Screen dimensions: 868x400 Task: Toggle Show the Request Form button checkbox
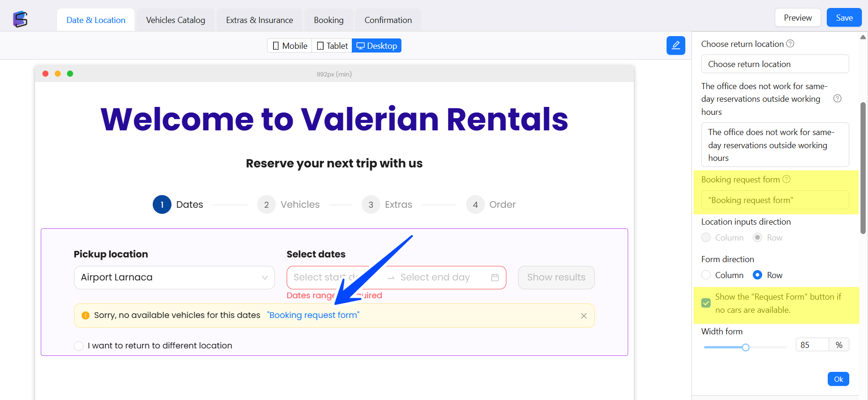click(x=706, y=303)
